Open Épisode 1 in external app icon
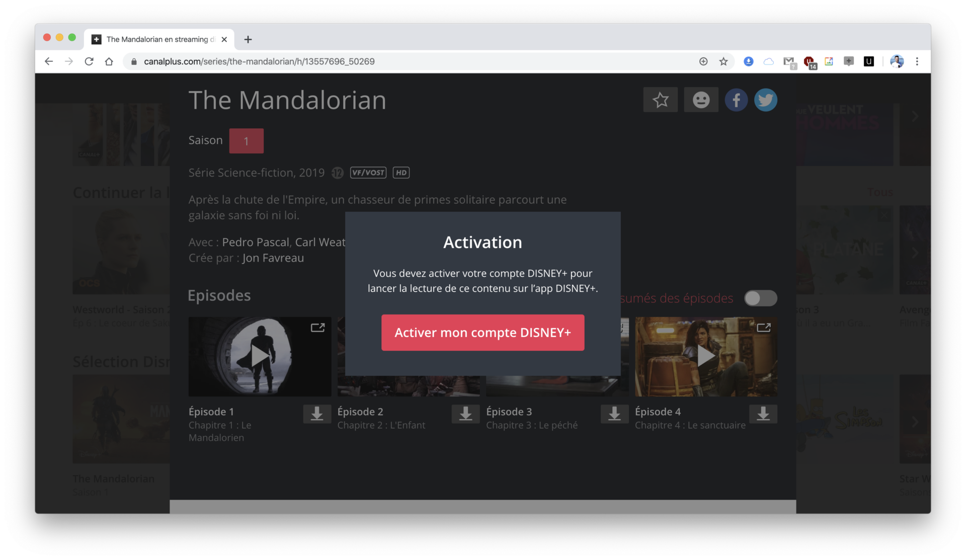966x560 pixels. click(317, 328)
